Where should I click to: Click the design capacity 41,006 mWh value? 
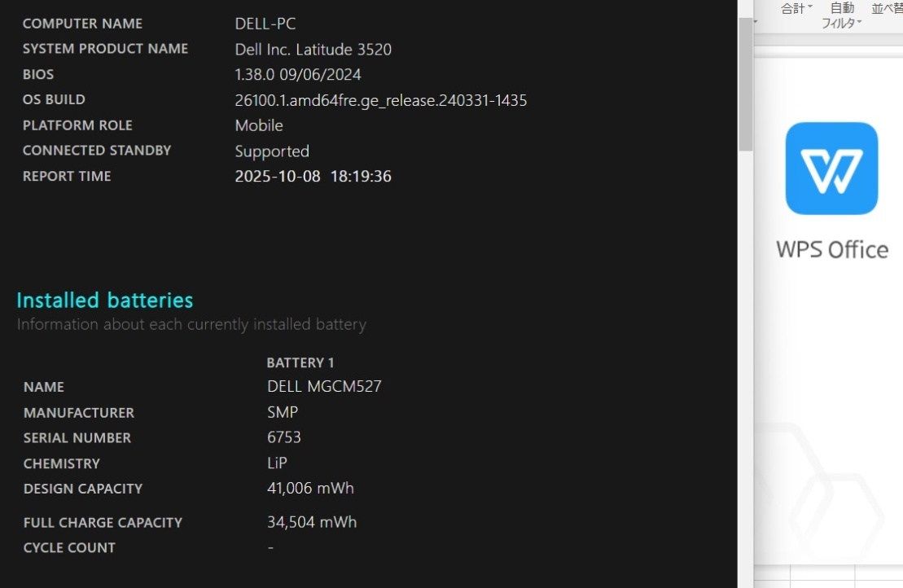click(310, 489)
